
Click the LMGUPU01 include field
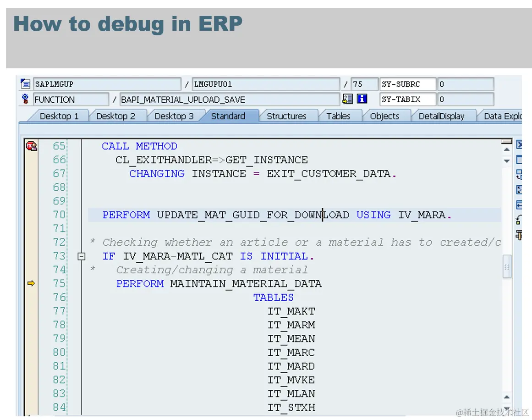pos(266,84)
